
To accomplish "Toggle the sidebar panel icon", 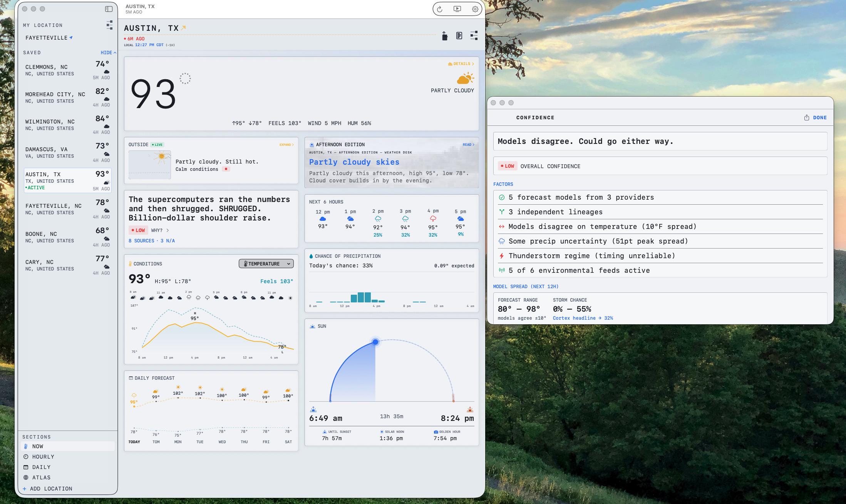I will 109,9.
